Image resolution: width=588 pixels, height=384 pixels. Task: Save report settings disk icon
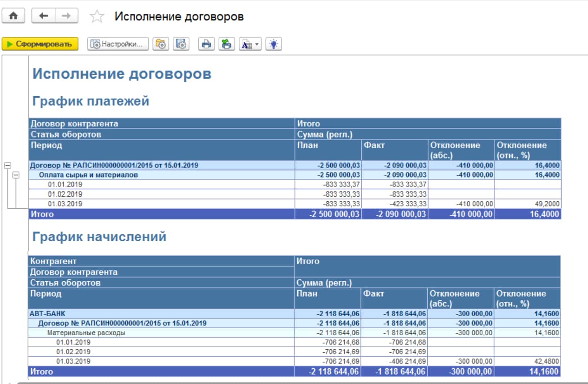coord(181,44)
